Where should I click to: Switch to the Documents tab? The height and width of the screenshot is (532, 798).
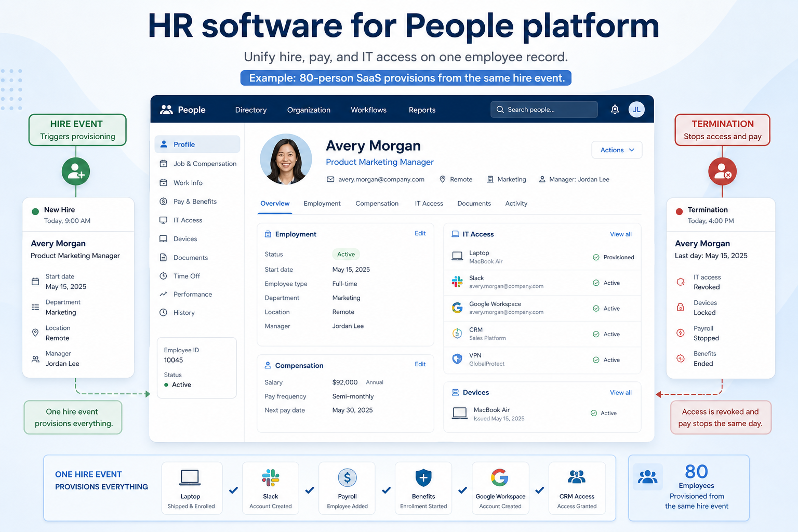[x=474, y=204]
